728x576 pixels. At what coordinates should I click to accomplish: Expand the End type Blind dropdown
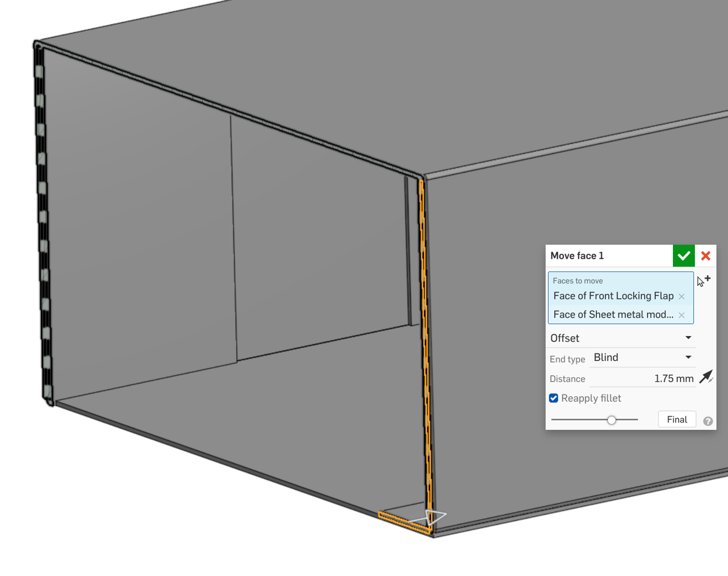(642, 358)
